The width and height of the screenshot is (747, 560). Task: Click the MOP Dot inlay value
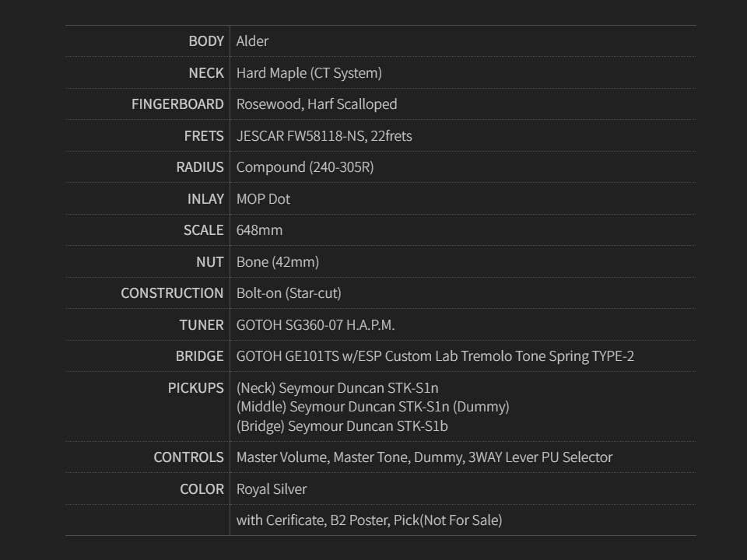[263, 199]
